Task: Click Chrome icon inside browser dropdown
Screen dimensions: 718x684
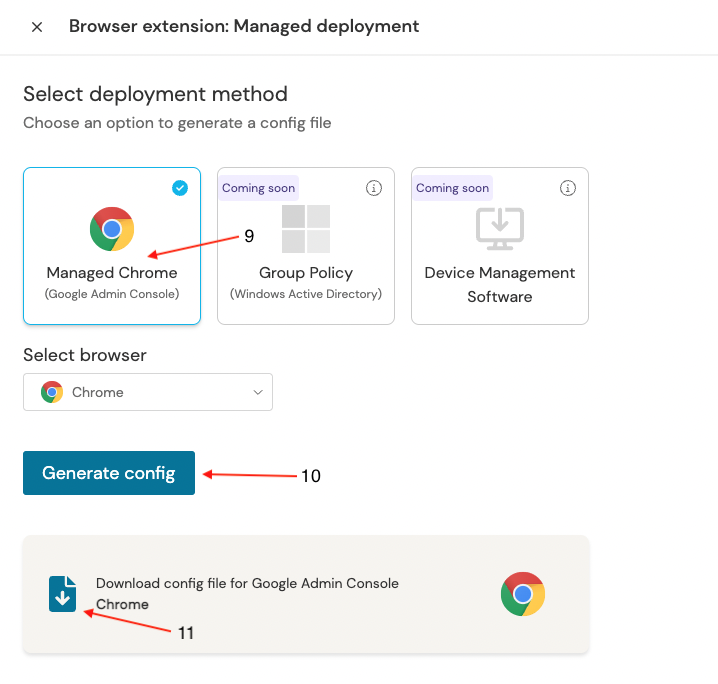Action: [52, 392]
